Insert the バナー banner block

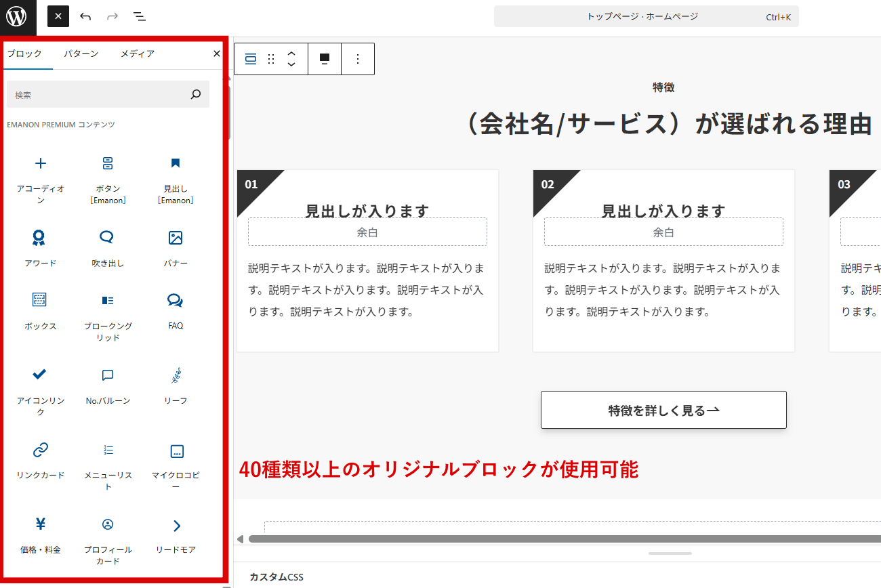click(176, 247)
